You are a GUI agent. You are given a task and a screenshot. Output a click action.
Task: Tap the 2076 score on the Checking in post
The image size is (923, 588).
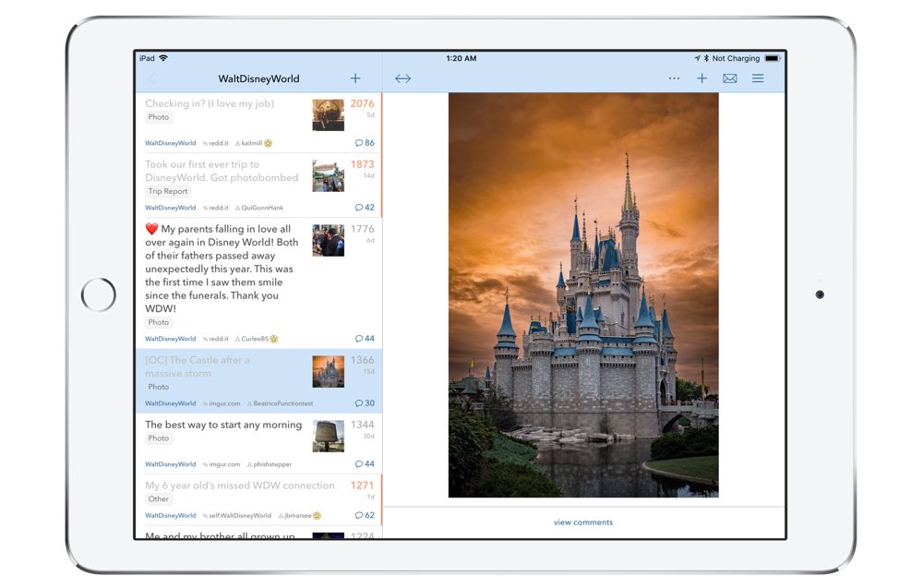(x=363, y=103)
